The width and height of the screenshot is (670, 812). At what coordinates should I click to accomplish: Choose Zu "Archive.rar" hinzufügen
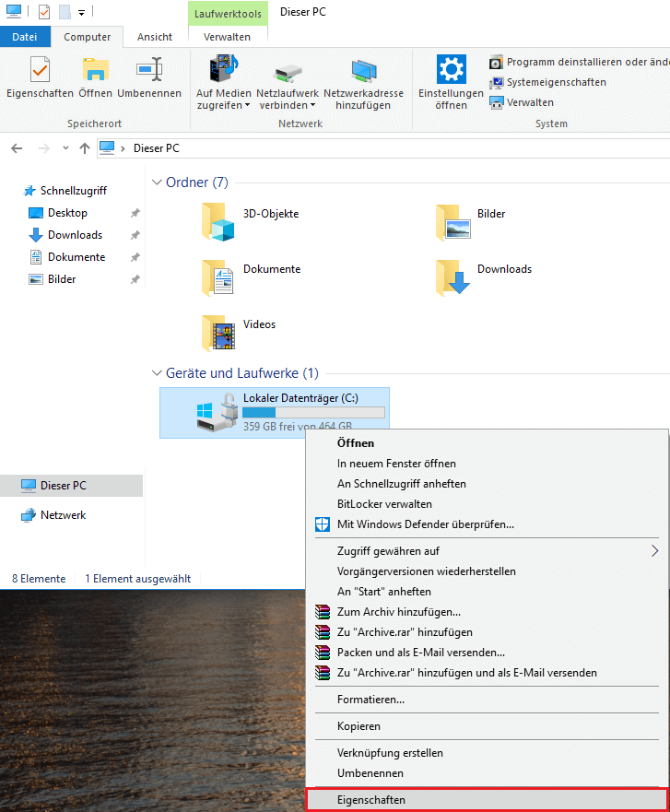[487, 631]
